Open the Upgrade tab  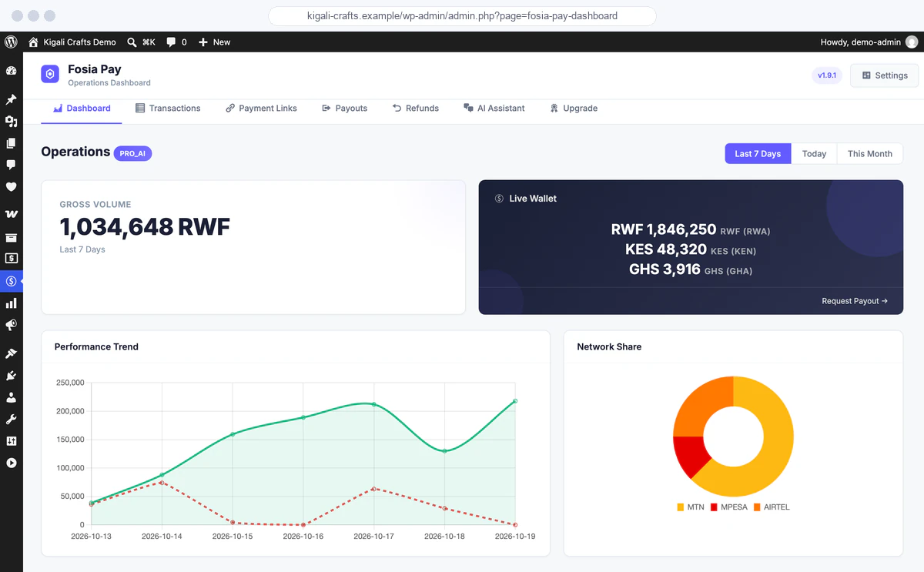click(x=574, y=109)
